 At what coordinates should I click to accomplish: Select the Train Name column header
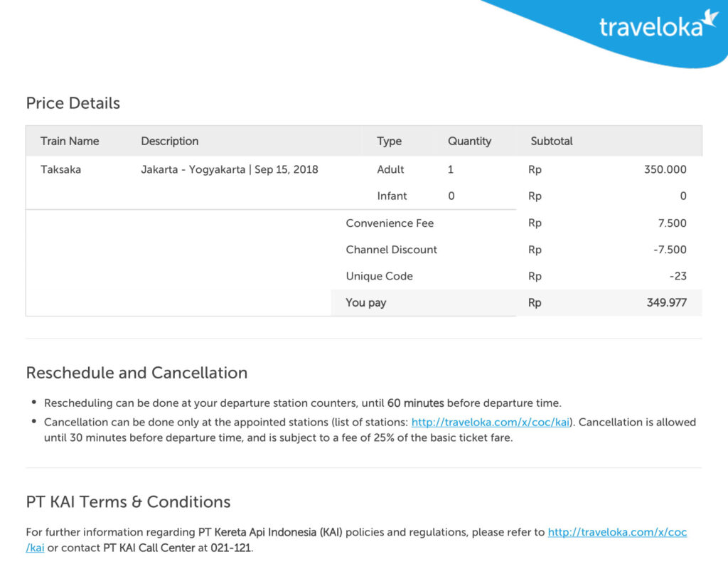pyautogui.click(x=70, y=142)
